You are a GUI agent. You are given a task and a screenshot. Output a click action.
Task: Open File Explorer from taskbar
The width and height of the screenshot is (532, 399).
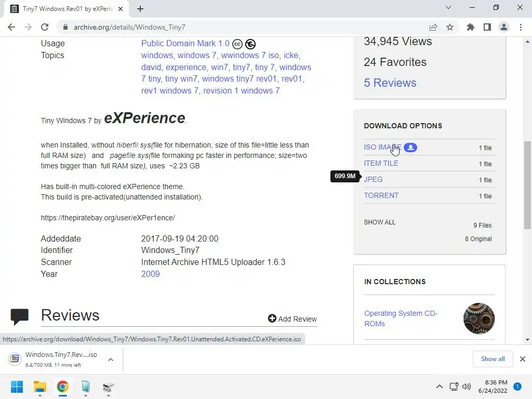[39, 387]
